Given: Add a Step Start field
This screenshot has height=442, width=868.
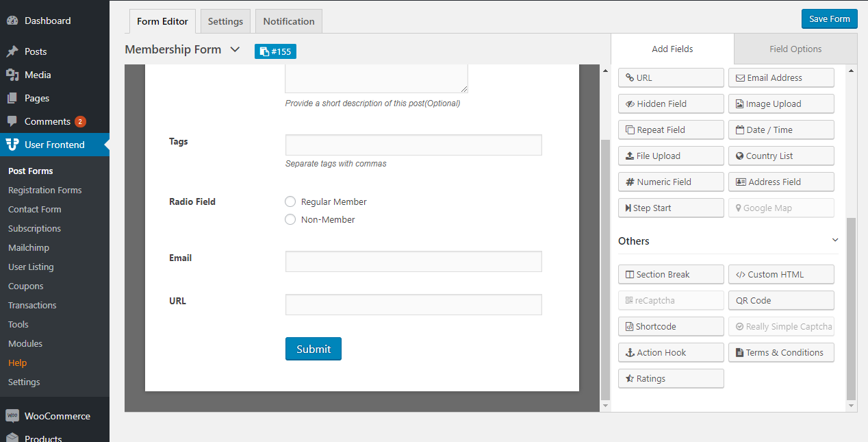Looking at the screenshot, I should pyautogui.click(x=671, y=208).
